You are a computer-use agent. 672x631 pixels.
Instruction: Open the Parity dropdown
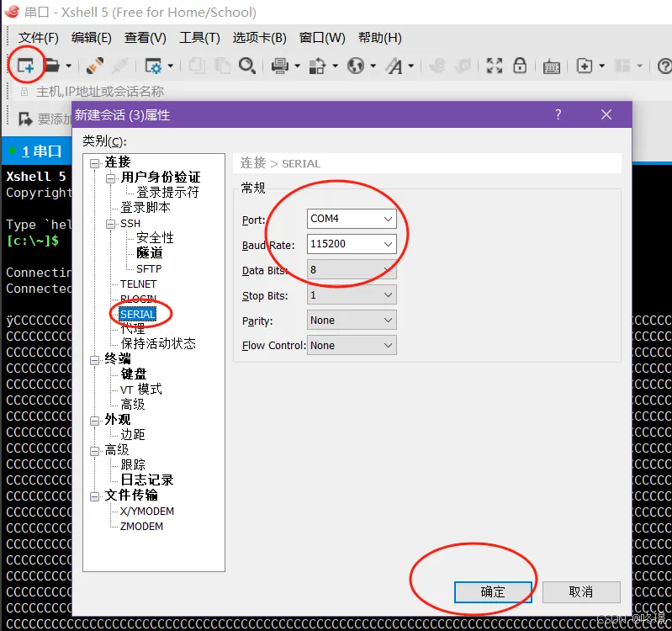point(352,321)
